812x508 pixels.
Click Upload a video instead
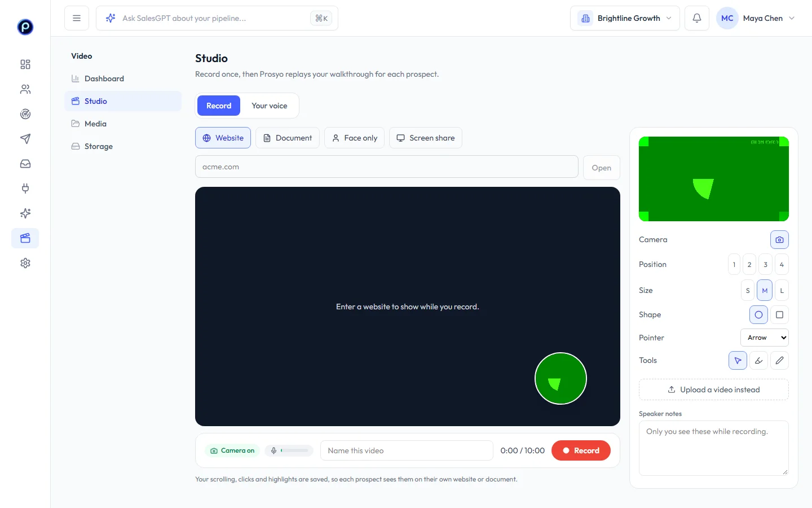[714, 389]
